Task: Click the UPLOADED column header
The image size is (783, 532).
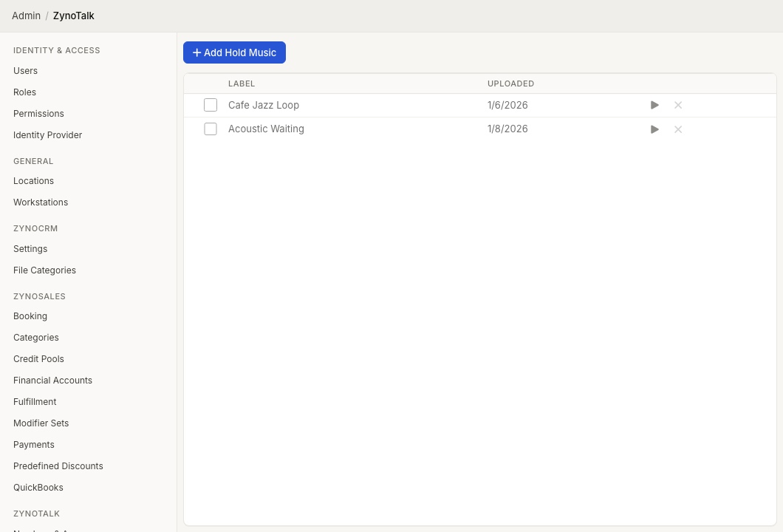Action: [x=511, y=84]
